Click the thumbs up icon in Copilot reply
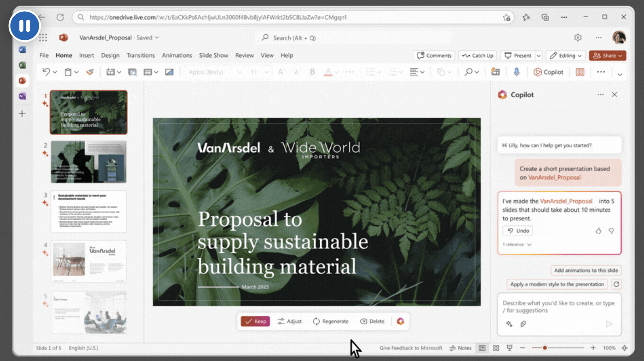This screenshot has height=361, width=644. point(598,231)
